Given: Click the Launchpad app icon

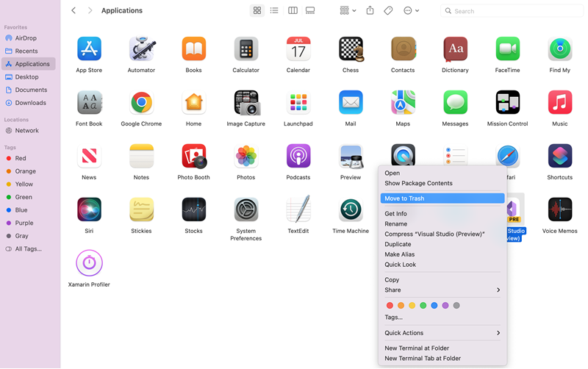Looking at the screenshot, I should click(x=298, y=102).
